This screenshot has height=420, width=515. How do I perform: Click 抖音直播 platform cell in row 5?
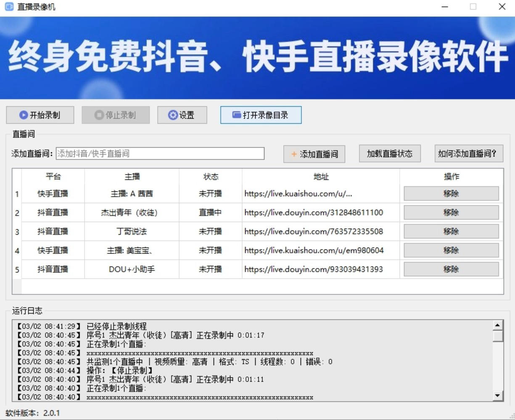coord(53,269)
